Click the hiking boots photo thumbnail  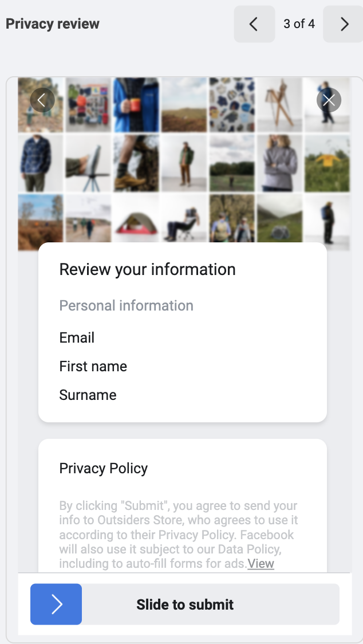click(x=136, y=162)
